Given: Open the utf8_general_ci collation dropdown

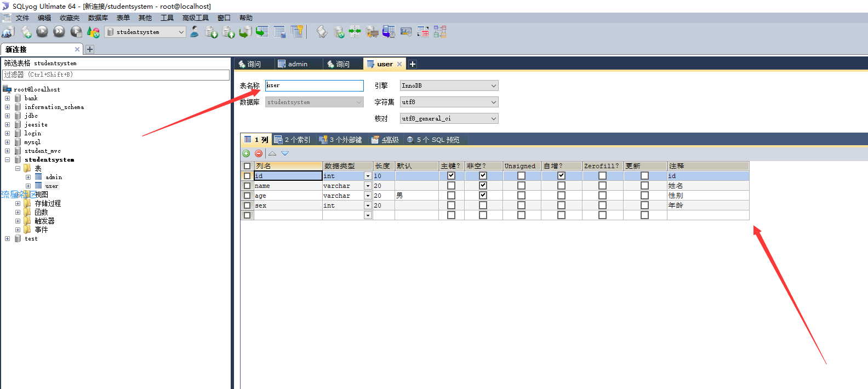Looking at the screenshot, I should pyautogui.click(x=449, y=118).
